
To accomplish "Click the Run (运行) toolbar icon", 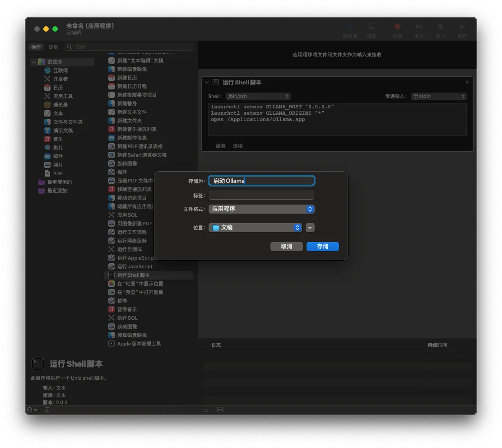I will (x=462, y=30).
